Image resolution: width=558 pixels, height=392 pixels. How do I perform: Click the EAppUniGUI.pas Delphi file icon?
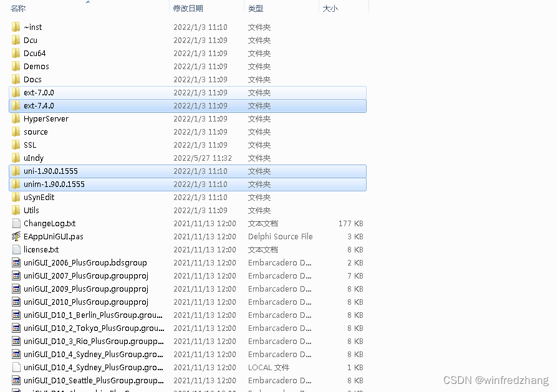[x=16, y=237]
